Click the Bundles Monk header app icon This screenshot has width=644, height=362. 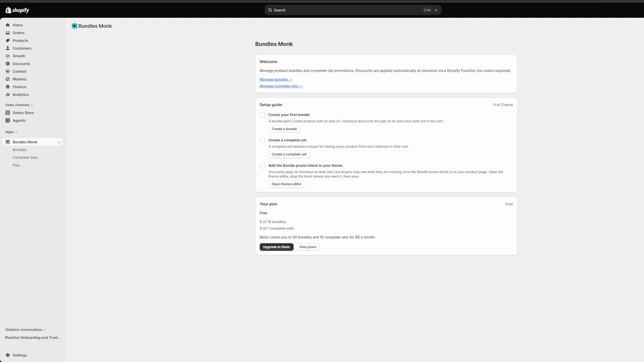74,26
